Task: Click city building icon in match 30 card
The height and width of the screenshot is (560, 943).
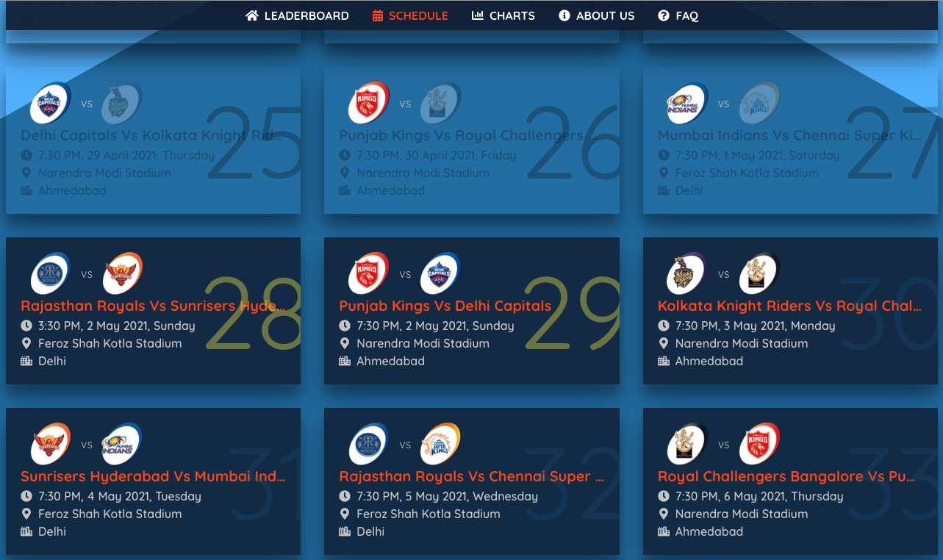Action: tap(664, 361)
